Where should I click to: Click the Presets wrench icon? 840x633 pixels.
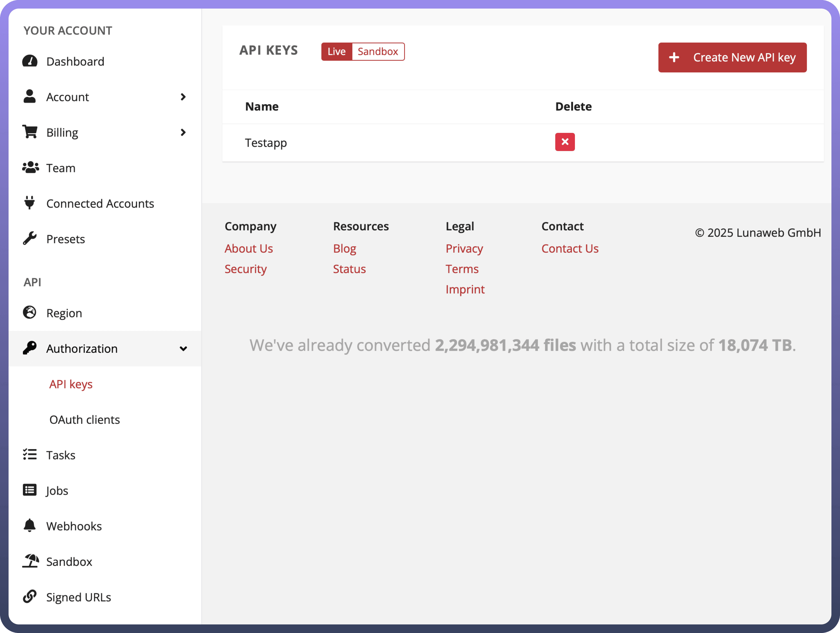point(30,238)
